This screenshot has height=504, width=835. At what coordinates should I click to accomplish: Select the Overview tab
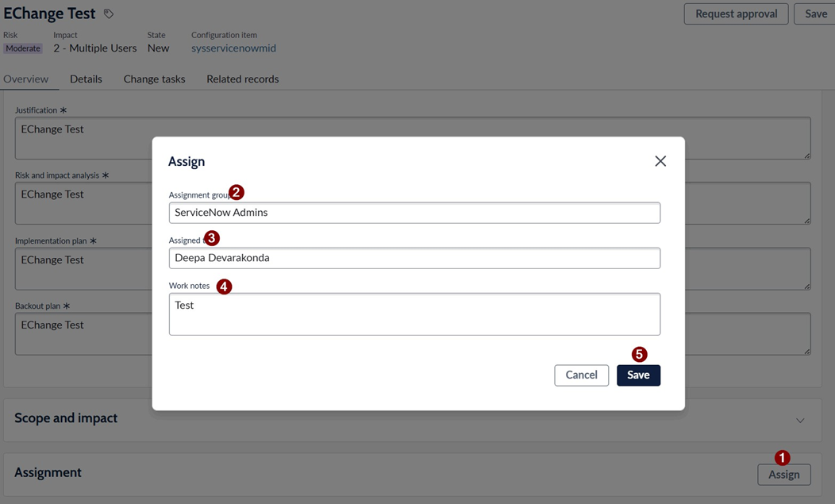coord(25,79)
